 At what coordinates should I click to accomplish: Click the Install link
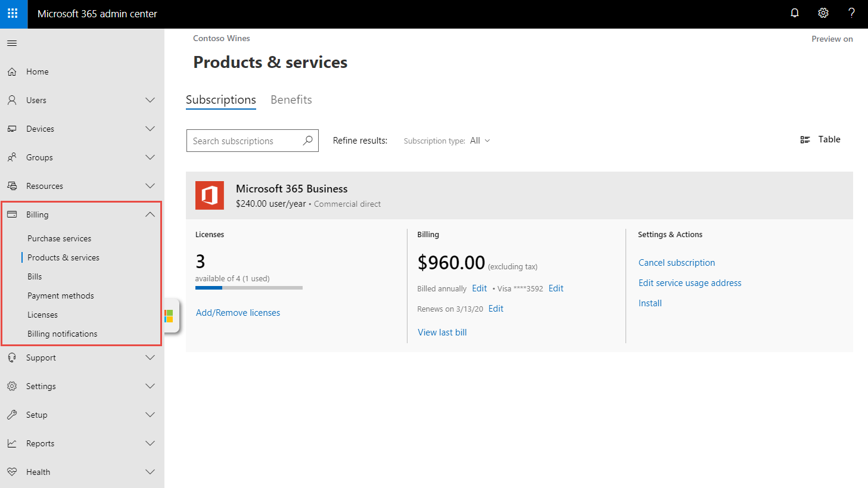pos(650,303)
